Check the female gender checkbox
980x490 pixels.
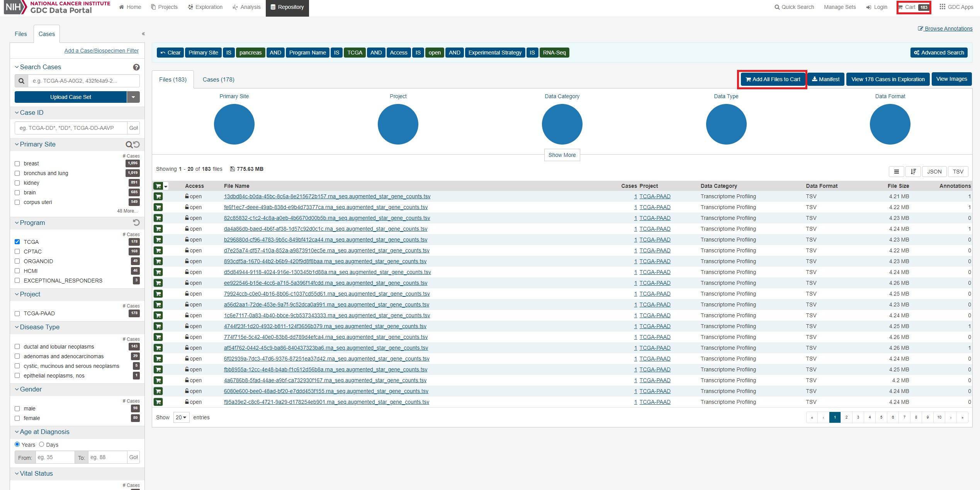coord(17,418)
